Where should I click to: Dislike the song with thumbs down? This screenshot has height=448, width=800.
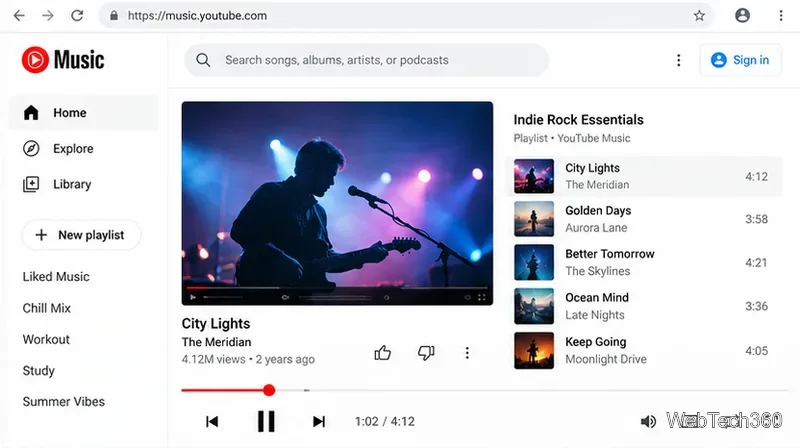click(x=426, y=353)
